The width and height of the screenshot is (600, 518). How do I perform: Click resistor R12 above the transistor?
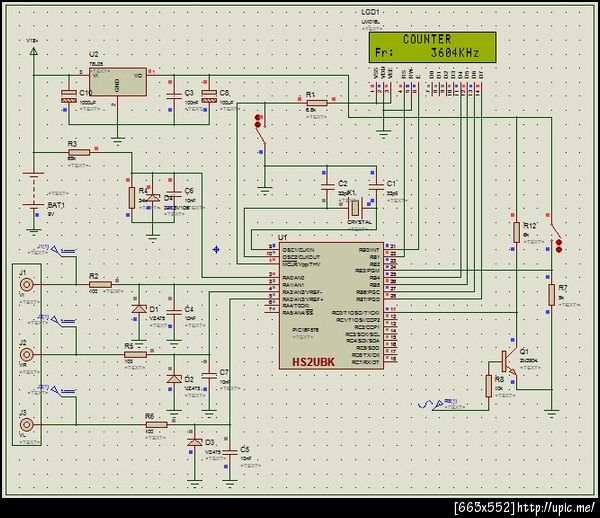pos(516,232)
